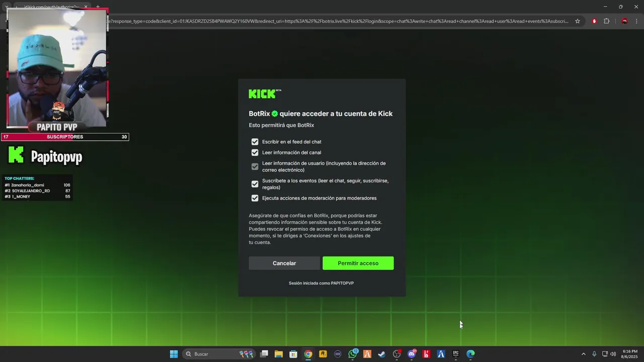Open the blue A-shaped taskbar app

(x=441, y=354)
